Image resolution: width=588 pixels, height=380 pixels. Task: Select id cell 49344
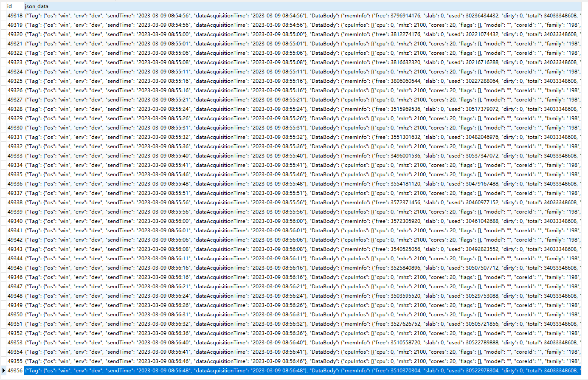(x=15, y=259)
